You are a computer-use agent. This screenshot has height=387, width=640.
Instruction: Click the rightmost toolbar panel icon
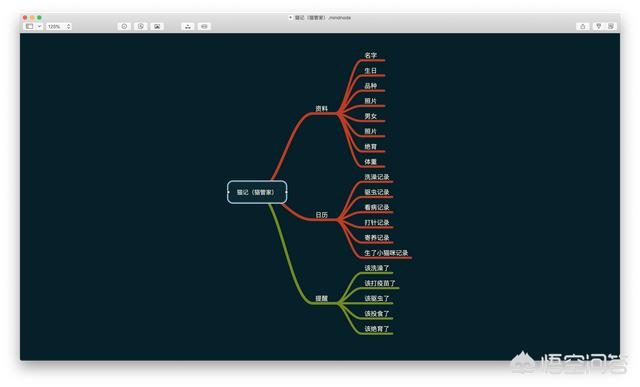(611, 26)
